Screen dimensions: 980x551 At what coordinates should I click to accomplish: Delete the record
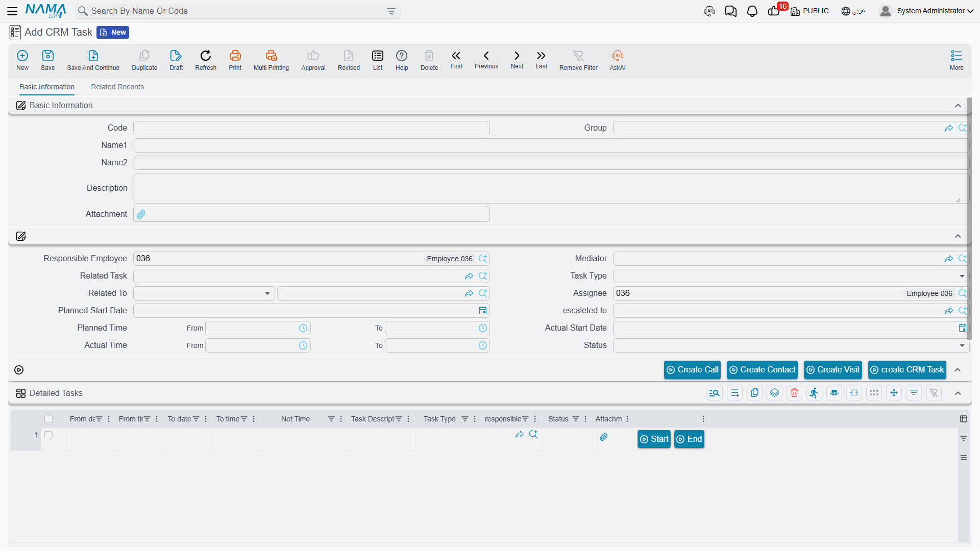pos(429,60)
